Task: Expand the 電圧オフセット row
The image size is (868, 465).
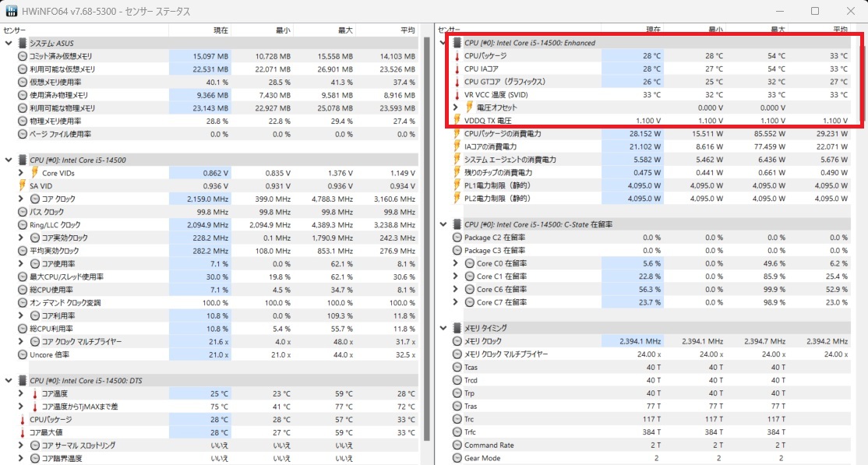Action: point(456,107)
